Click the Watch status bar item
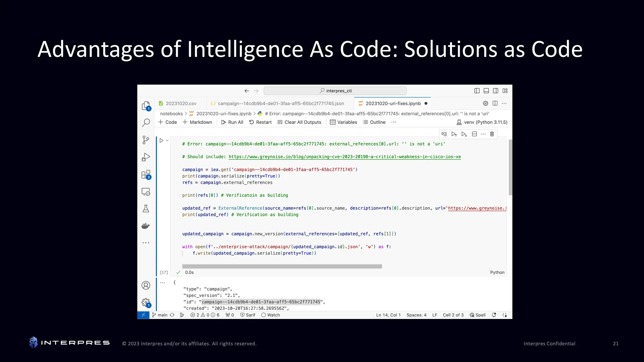 (270, 315)
